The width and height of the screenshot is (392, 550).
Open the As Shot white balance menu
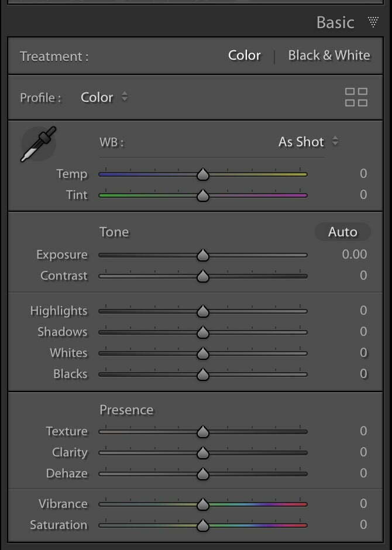[308, 142]
